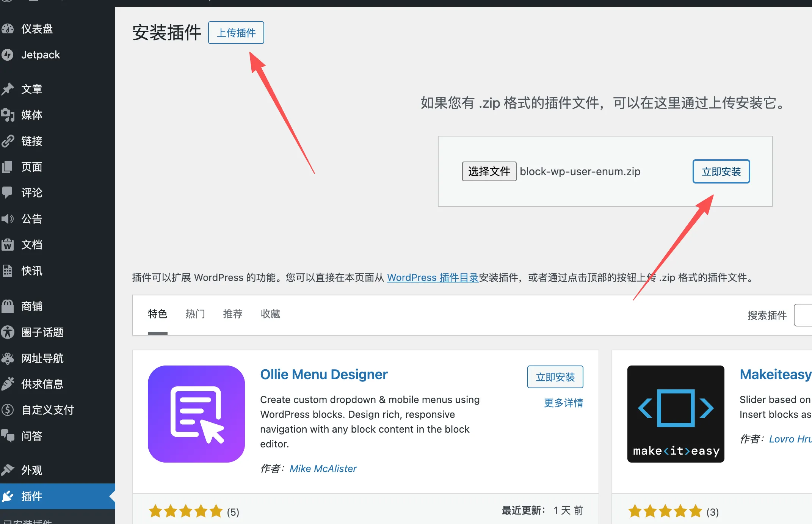This screenshot has height=524, width=812.
Task: Open the 媒体 library icon
Action: click(x=8, y=115)
